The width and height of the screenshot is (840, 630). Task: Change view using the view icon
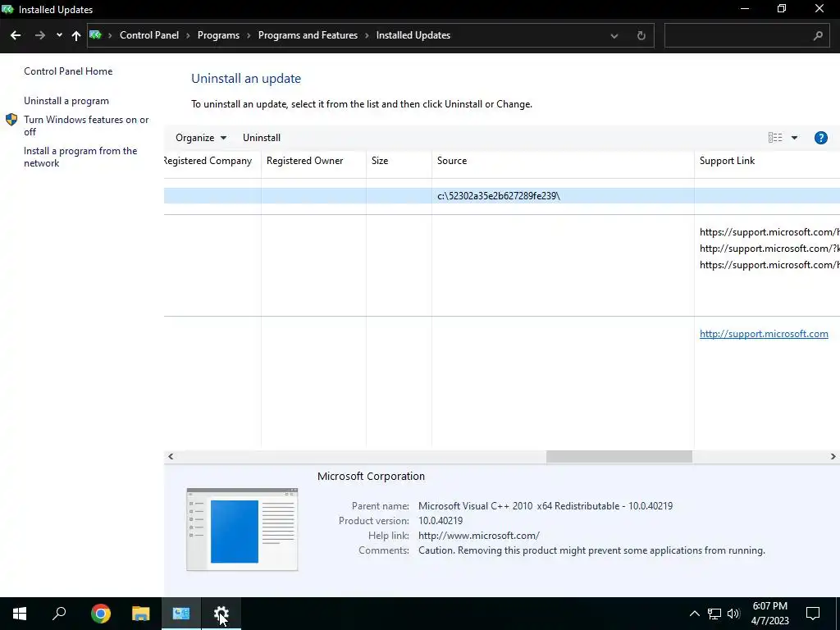[774, 138]
